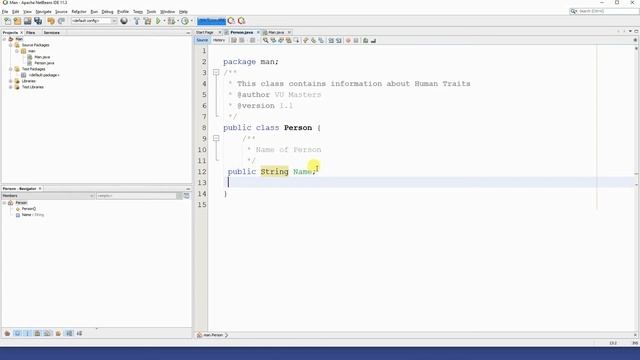Click the editor Uncomment icon
Screen dimensions: 640x360
coord(373,40)
